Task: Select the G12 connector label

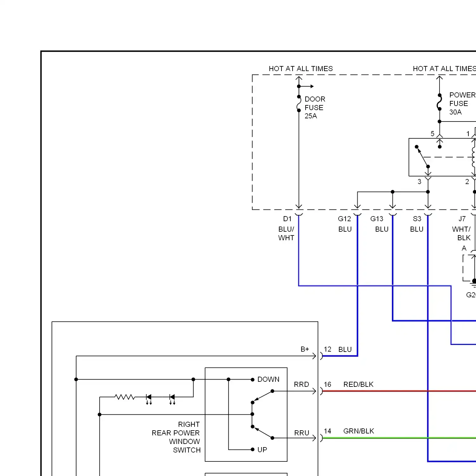Action: point(344,219)
